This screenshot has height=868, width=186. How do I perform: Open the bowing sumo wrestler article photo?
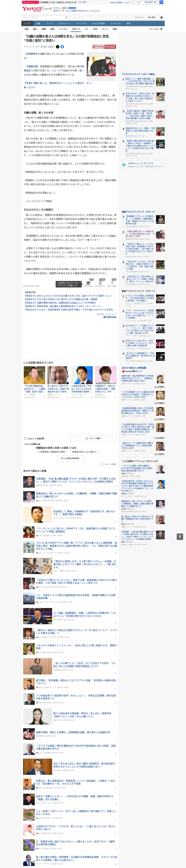(x=101, y=66)
